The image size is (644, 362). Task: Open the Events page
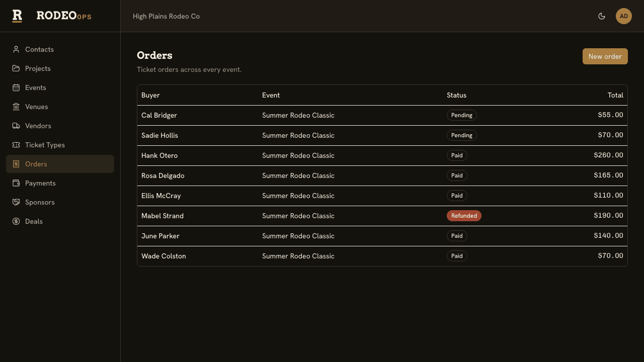60,87
